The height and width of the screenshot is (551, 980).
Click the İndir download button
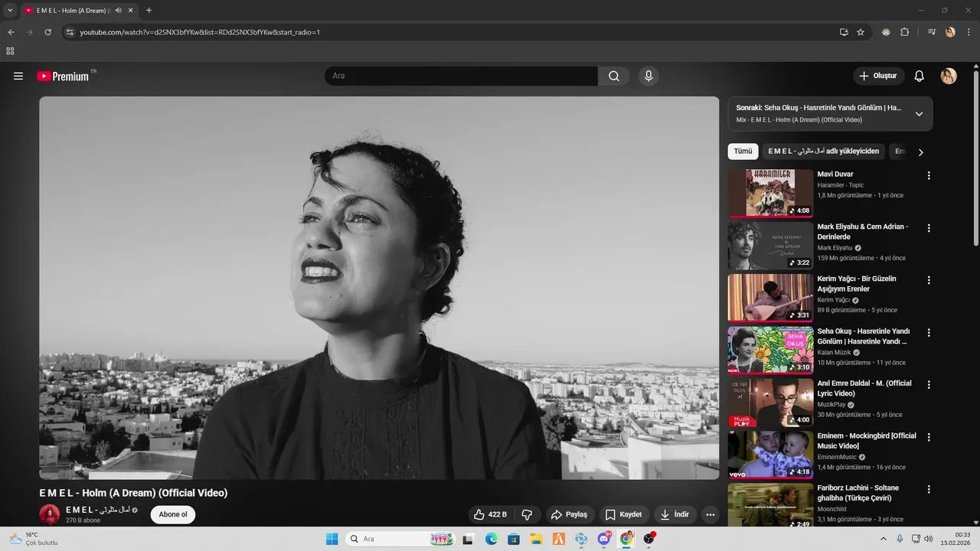[675, 515]
